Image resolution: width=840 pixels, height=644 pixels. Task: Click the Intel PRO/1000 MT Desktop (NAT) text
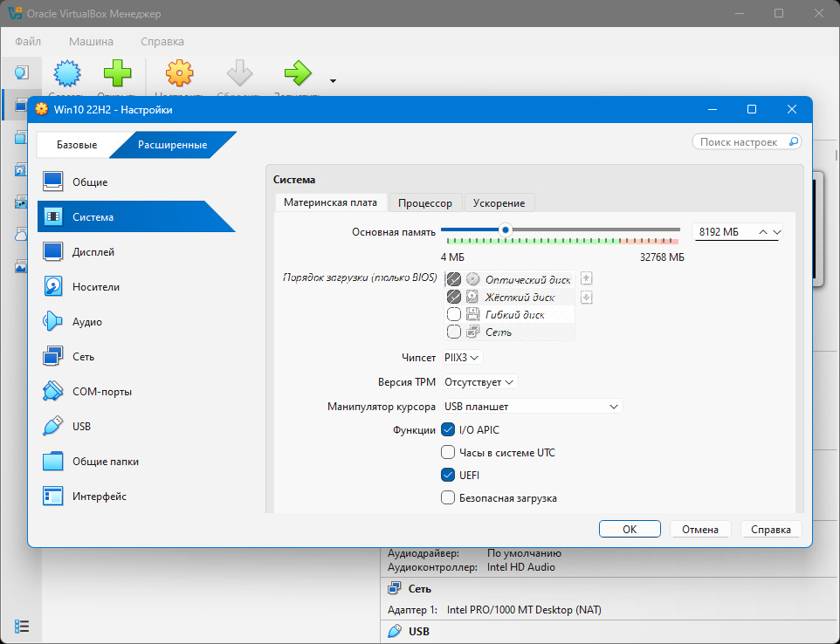(524, 610)
